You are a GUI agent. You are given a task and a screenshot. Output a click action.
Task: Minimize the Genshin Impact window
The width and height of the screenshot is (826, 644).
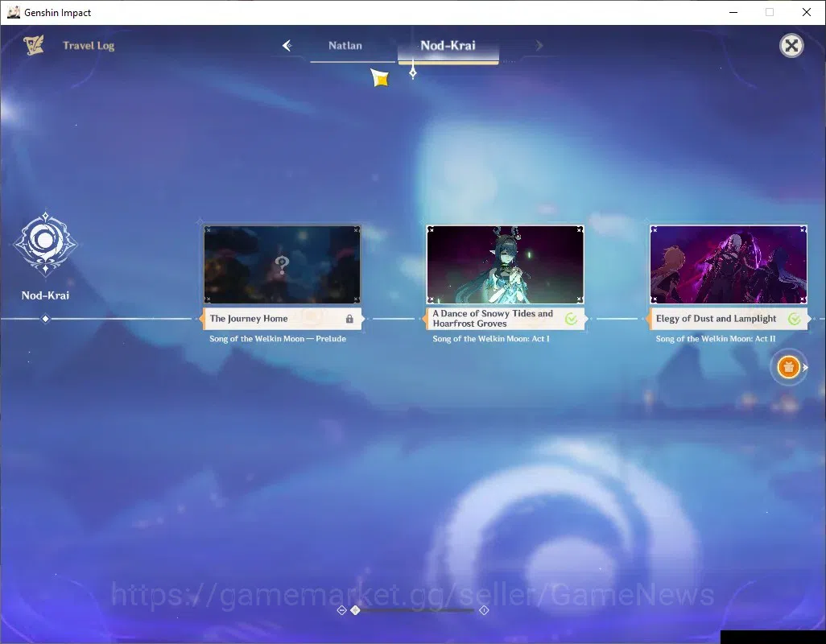point(733,12)
